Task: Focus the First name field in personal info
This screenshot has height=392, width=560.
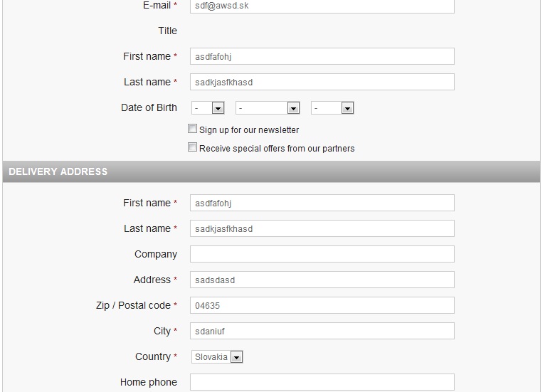Action: coord(322,57)
